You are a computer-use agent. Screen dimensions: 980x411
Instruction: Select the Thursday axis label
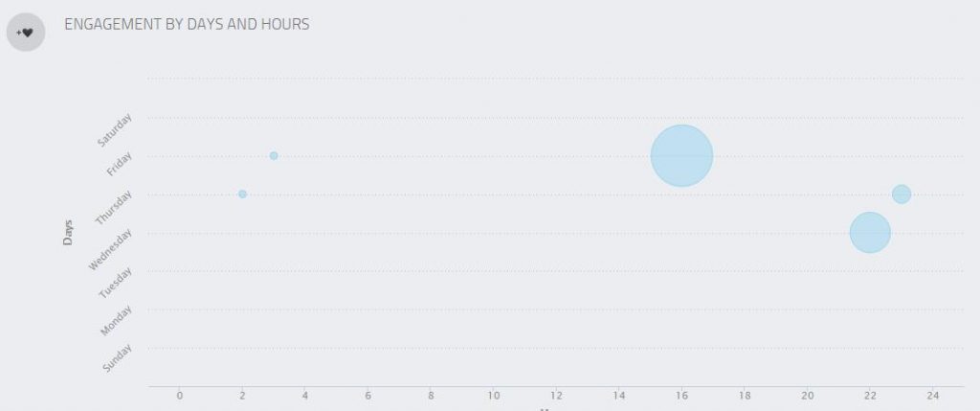pos(114,206)
